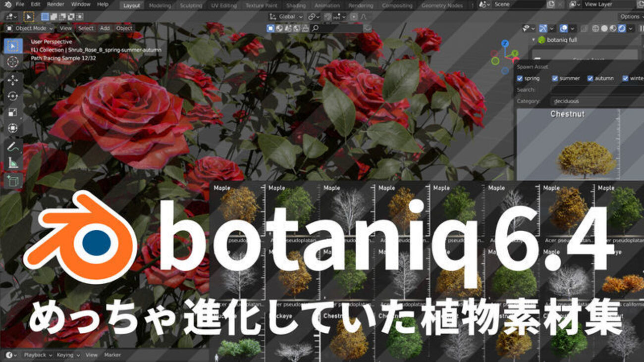
Task: Open the Window menu
Action: [81, 4]
